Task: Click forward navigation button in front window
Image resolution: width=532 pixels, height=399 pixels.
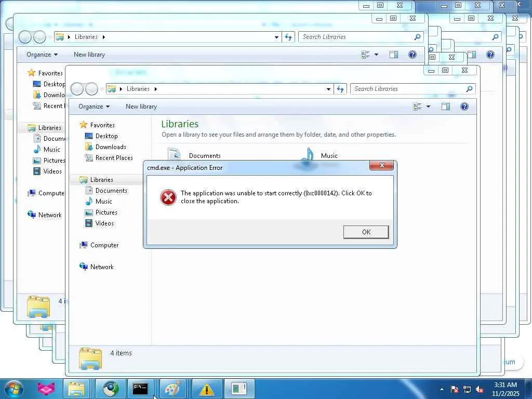Action: pos(91,89)
